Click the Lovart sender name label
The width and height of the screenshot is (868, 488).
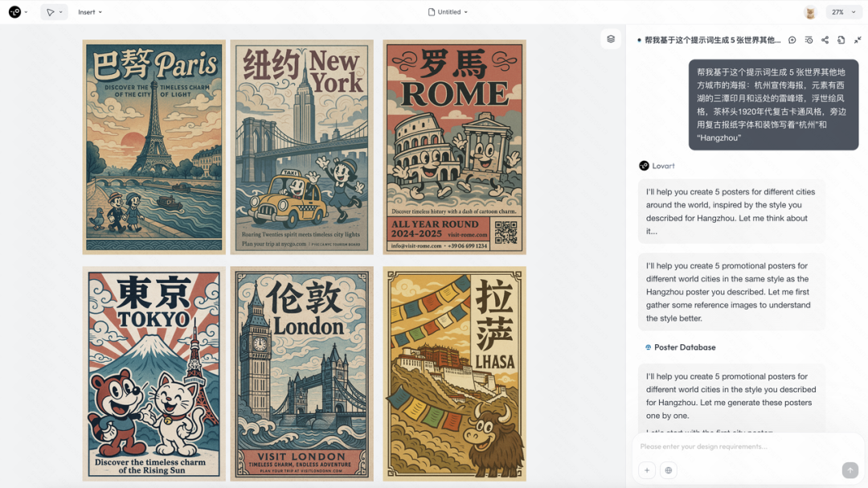(663, 166)
